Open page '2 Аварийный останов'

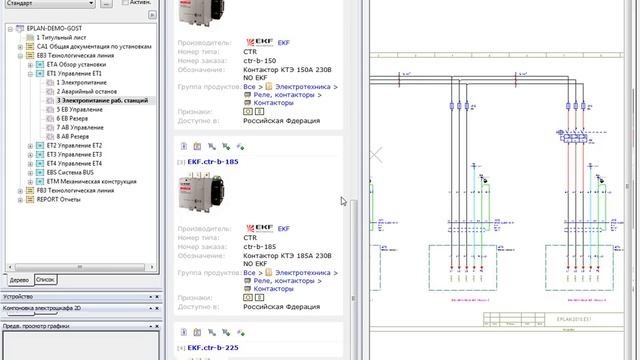(87, 91)
